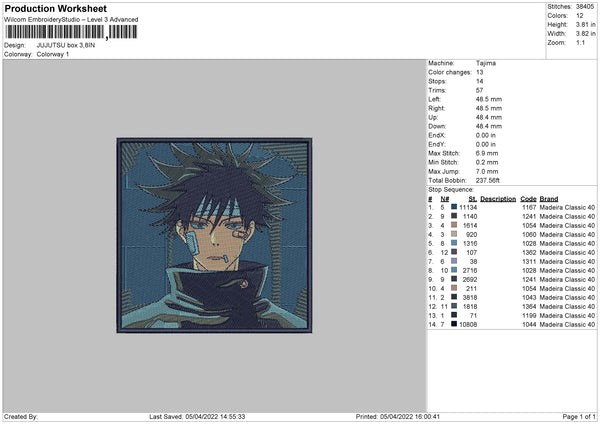Click the "N#" column header
Screen dimensions: 600x424
444,199
